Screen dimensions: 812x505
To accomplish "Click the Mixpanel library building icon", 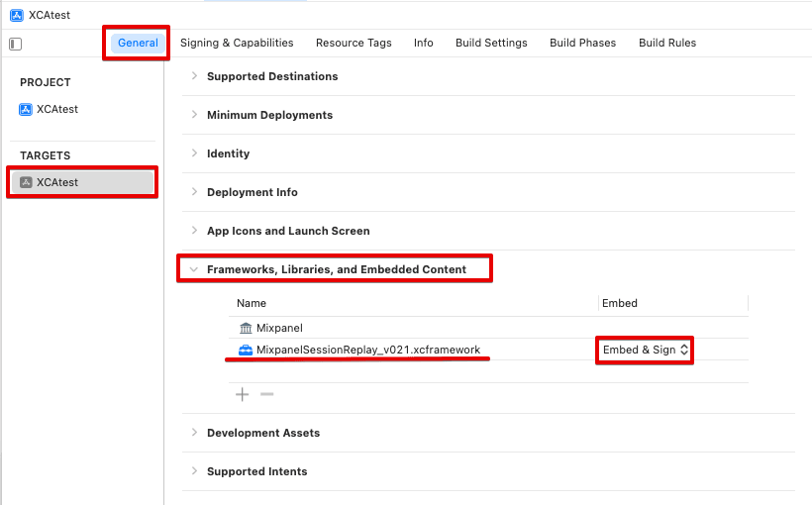I will point(246,328).
